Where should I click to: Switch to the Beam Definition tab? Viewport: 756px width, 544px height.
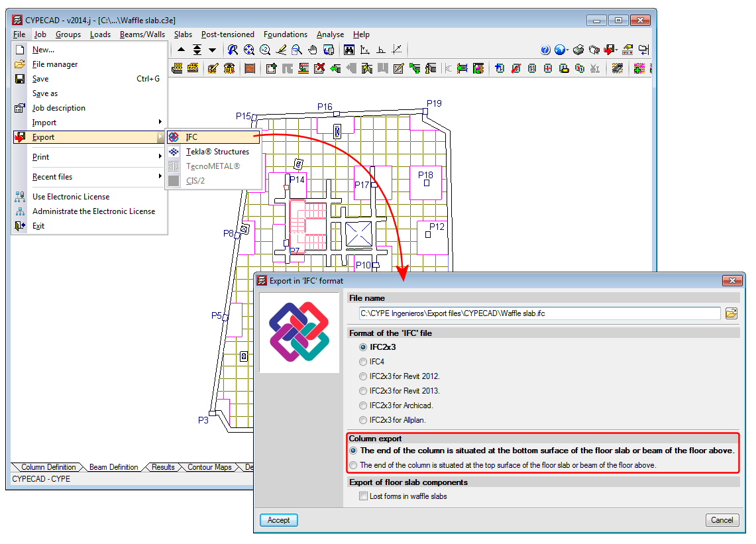coord(114,467)
